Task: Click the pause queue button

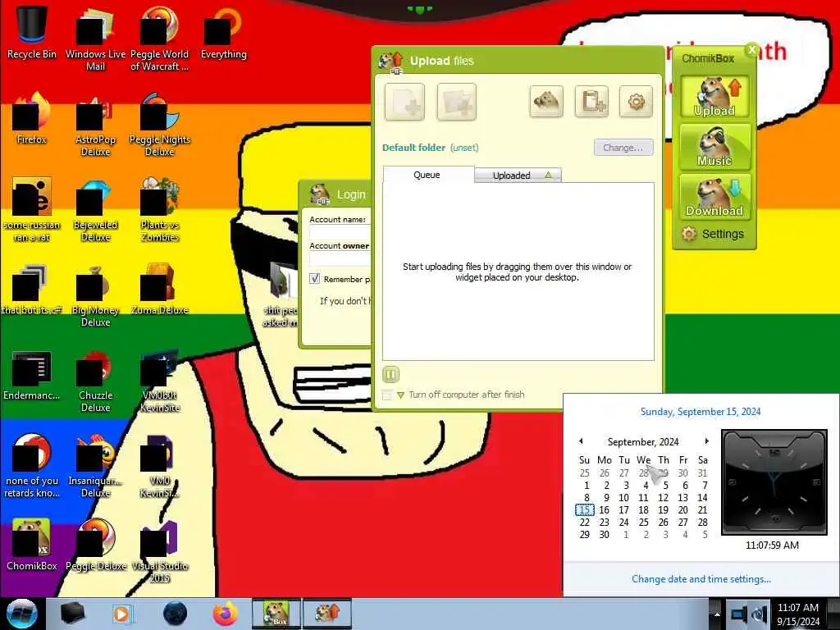Action: pyautogui.click(x=391, y=374)
